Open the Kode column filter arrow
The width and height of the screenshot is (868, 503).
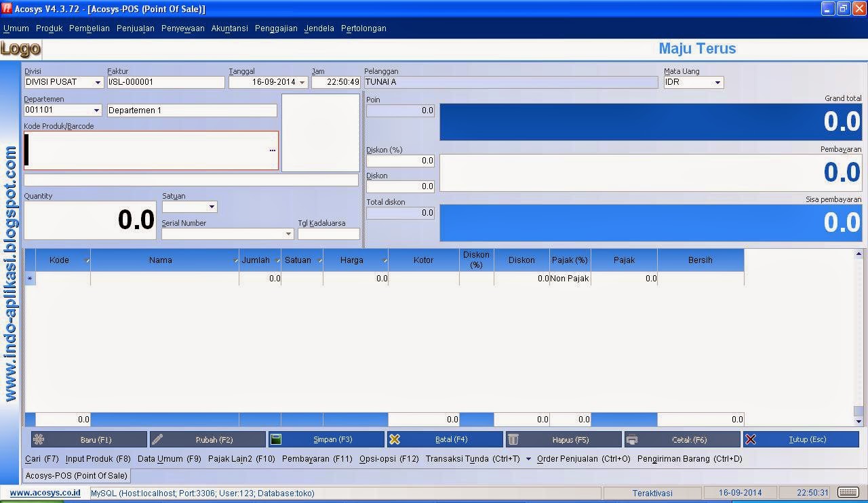[87, 261]
